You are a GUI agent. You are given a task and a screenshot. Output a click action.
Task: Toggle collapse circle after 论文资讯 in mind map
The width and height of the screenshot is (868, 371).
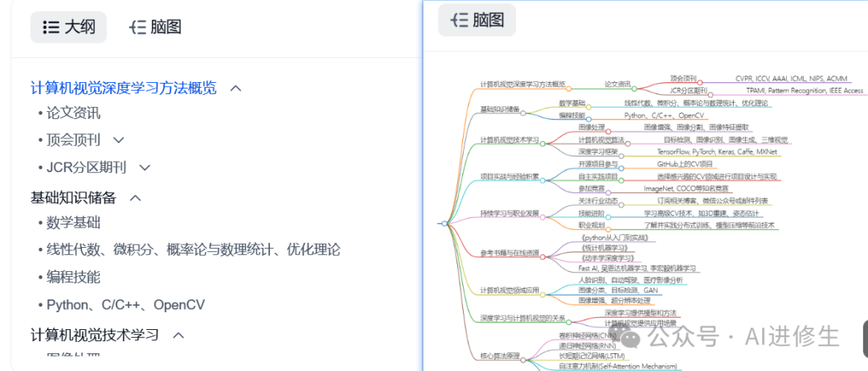[x=634, y=89]
